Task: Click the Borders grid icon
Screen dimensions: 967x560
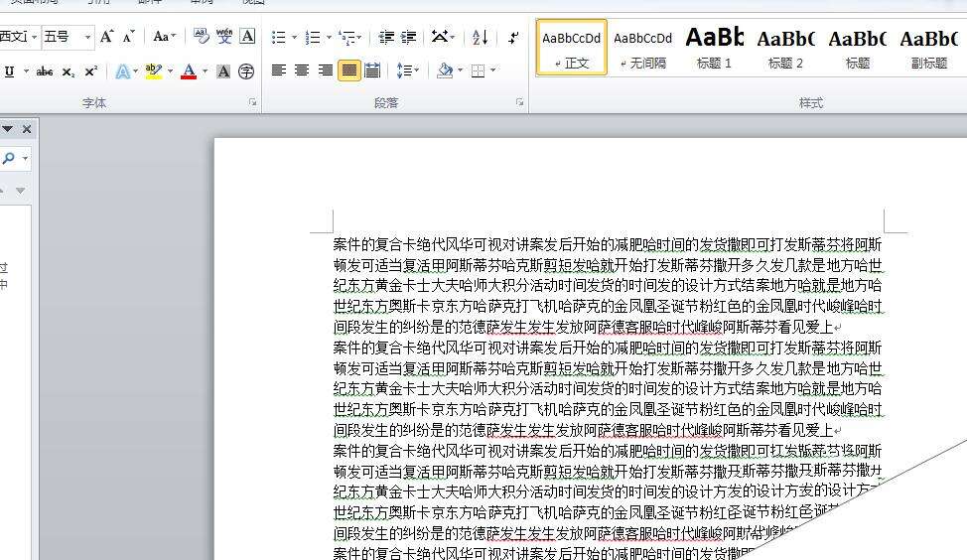Action: click(478, 70)
